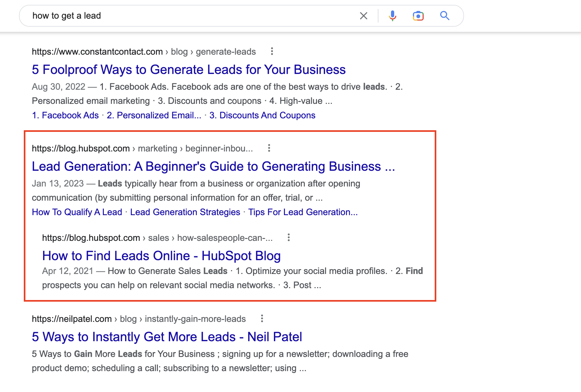Open '5 Ways to Instantly Get More Leads' result

(167, 337)
